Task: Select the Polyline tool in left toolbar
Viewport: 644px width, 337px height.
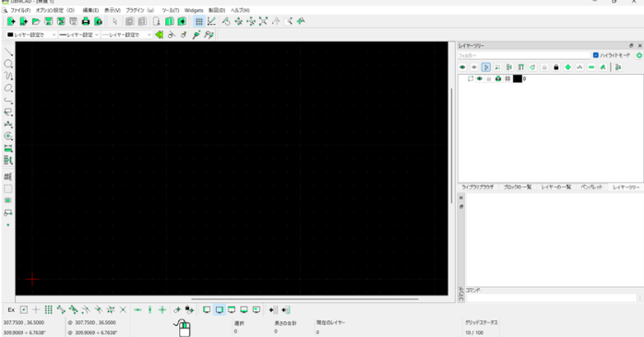Action: pos(8,100)
